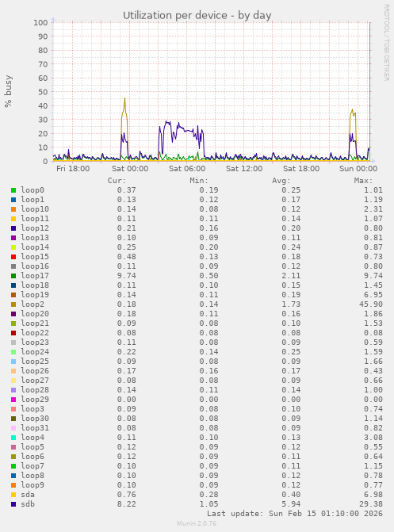This screenshot has width=394, height=532.
Task: Click the 'sda' legend label
Action: 28,494
